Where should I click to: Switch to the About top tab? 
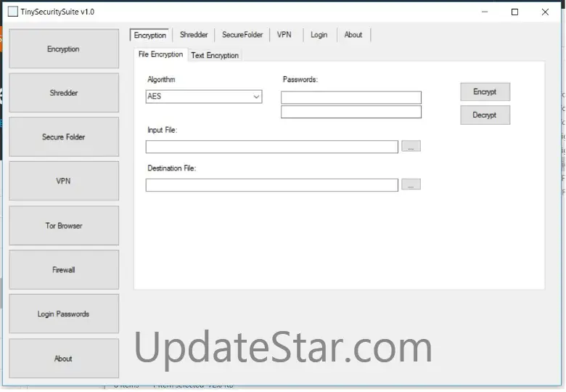(353, 35)
